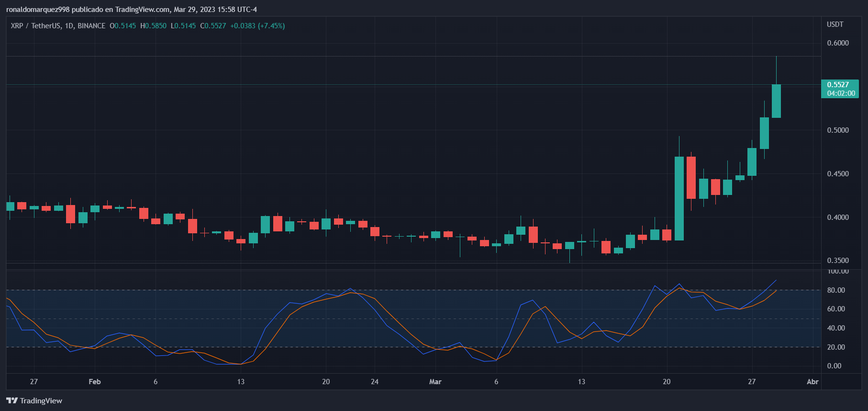
Task: Open the ronaldomarquez998 publisher name
Action: tap(38, 10)
